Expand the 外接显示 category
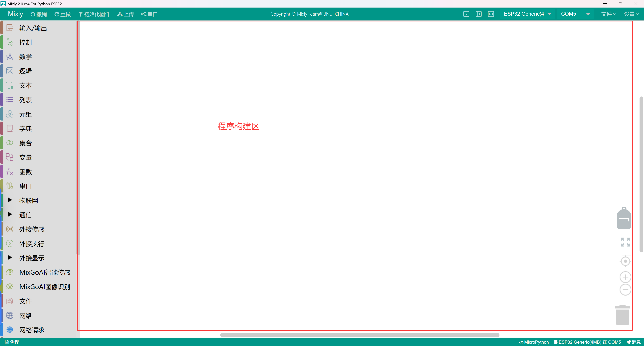Viewport: 644px width, 346px height. click(10, 257)
